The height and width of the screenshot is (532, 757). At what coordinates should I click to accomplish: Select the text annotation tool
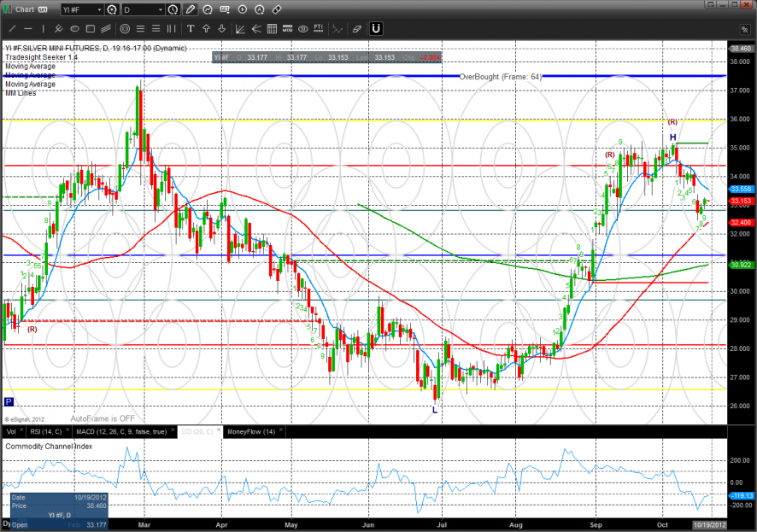(x=191, y=28)
